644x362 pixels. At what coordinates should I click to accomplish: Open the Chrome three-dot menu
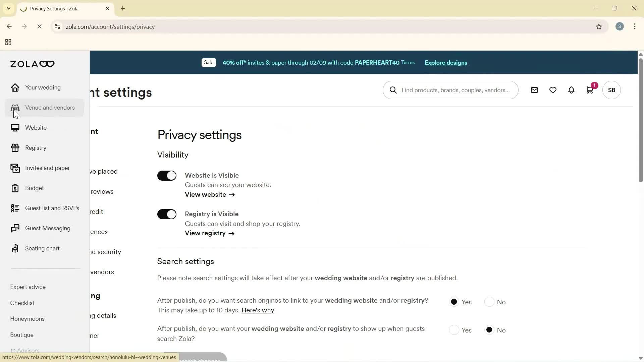(635, 26)
